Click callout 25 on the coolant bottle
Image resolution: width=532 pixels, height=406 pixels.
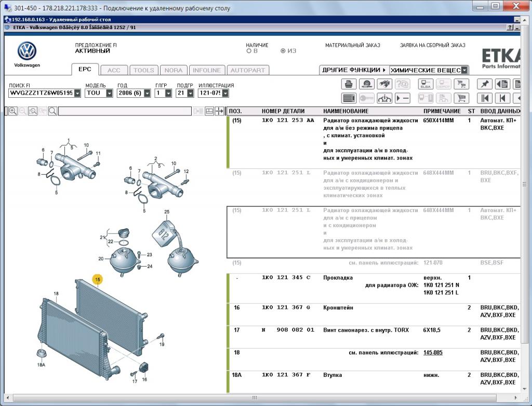click(167, 212)
